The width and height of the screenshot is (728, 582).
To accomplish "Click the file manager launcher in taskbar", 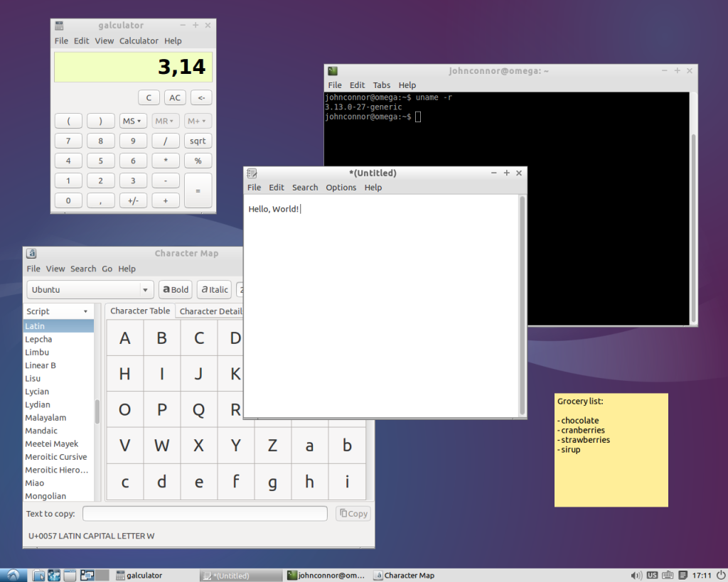I will pyautogui.click(x=39, y=575).
